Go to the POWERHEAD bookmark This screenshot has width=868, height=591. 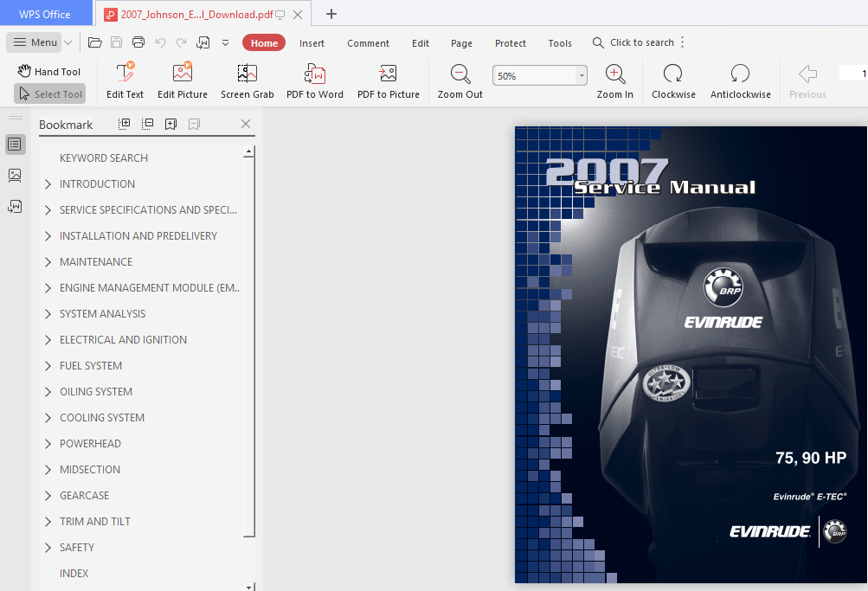[90, 444]
